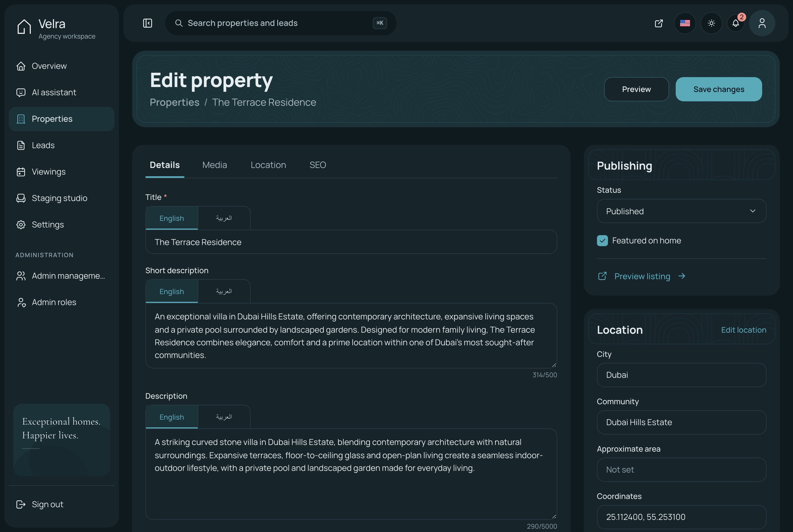Open the external link icon in the top bar
Viewport: 793px width, 532px height.
click(x=659, y=23)
